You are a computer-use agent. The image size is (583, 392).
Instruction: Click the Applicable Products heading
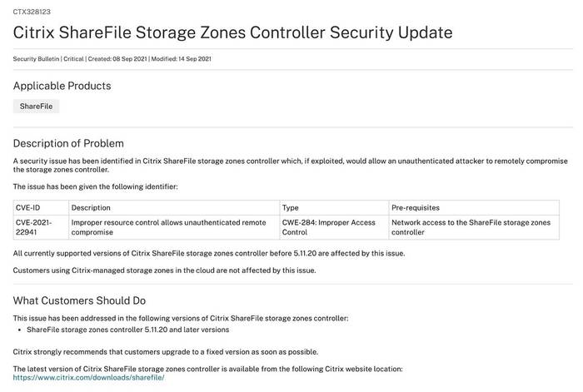tap(62, 86)
